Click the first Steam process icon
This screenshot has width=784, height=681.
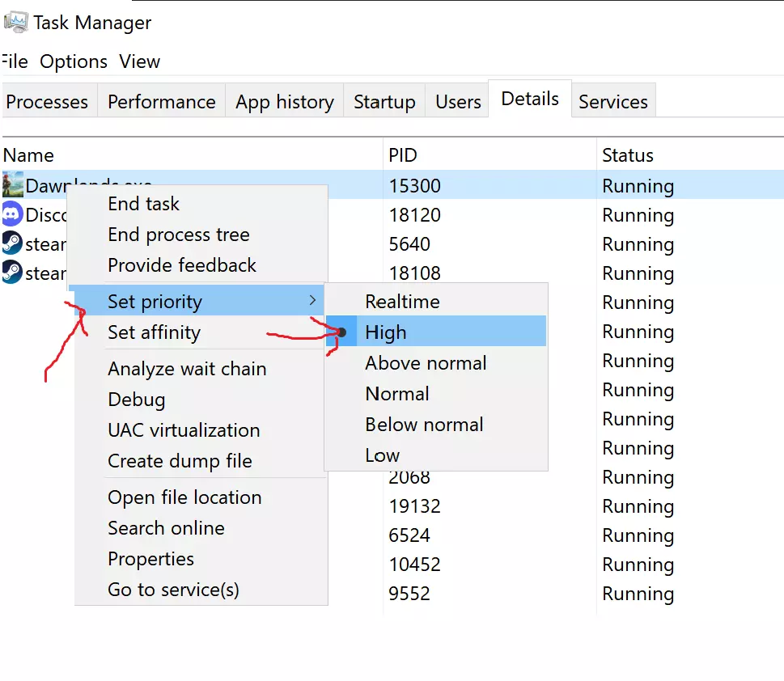click(12, 243)
